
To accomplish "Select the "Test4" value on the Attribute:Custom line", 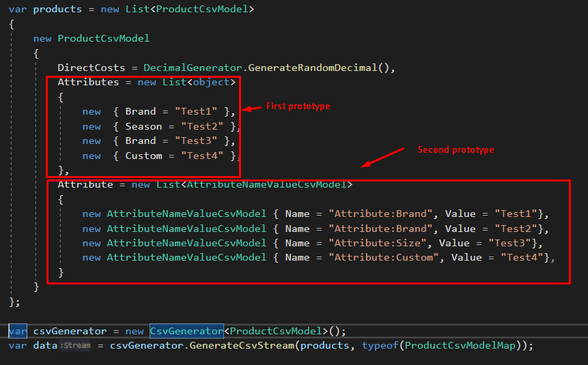I will pyautogui.click(x=522, y=257).
